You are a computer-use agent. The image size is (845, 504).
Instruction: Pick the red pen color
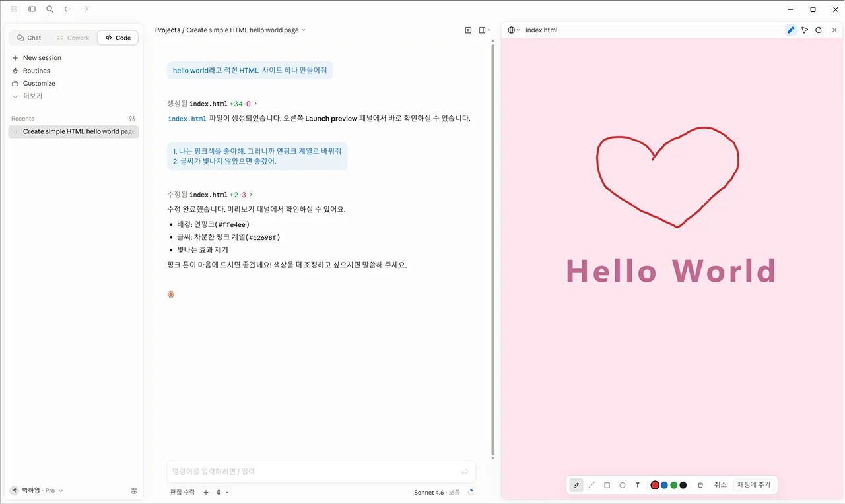pyautogui.click(x=655, y=485)
